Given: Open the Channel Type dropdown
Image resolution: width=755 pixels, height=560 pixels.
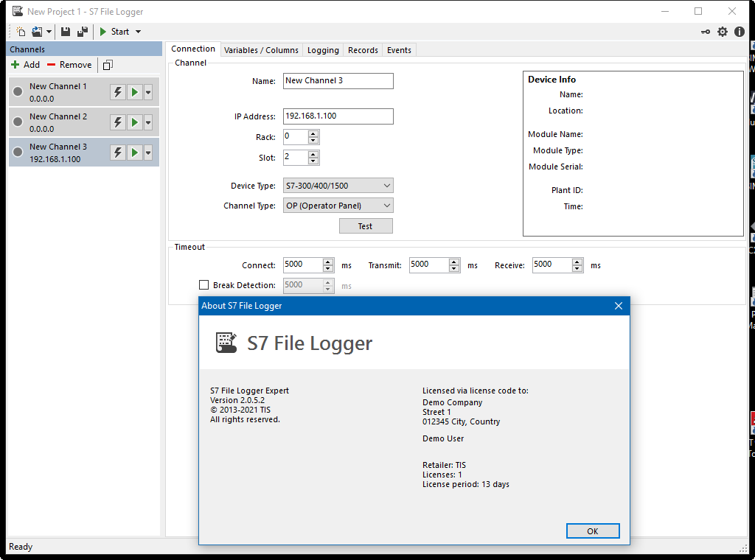Looking at the screenshot, I should tap(338, 206).
